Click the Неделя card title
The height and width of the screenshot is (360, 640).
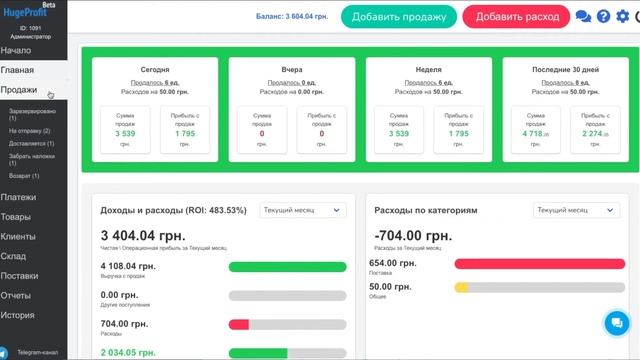point(429,70)
